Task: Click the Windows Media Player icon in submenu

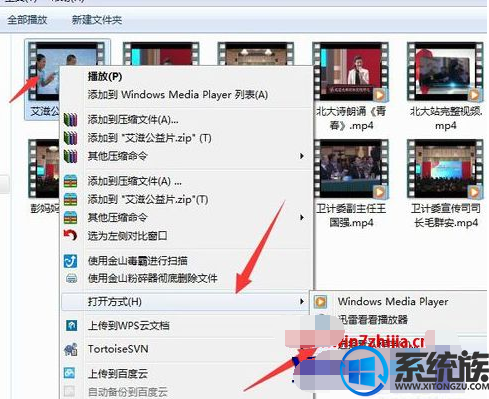Action: pyautogui.click(x=320, y=302)
